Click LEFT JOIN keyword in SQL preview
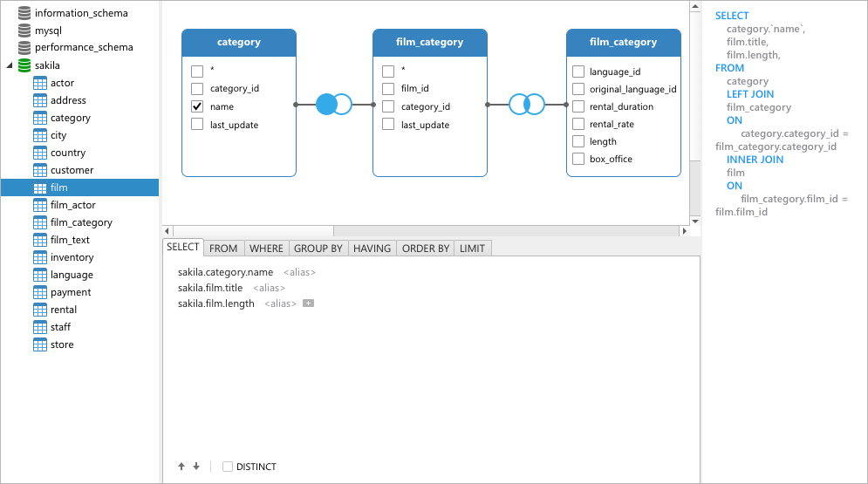The image size is (868, 484). coord(750,94)
